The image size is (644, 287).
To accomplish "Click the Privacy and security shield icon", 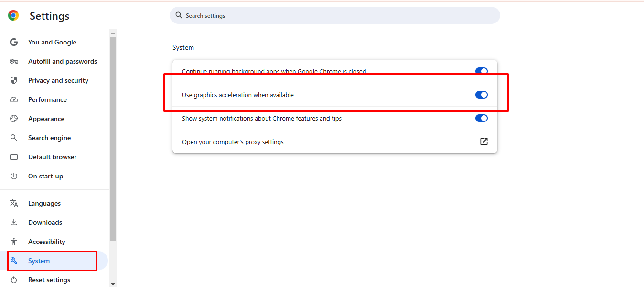I will click(x=14, y=80).
